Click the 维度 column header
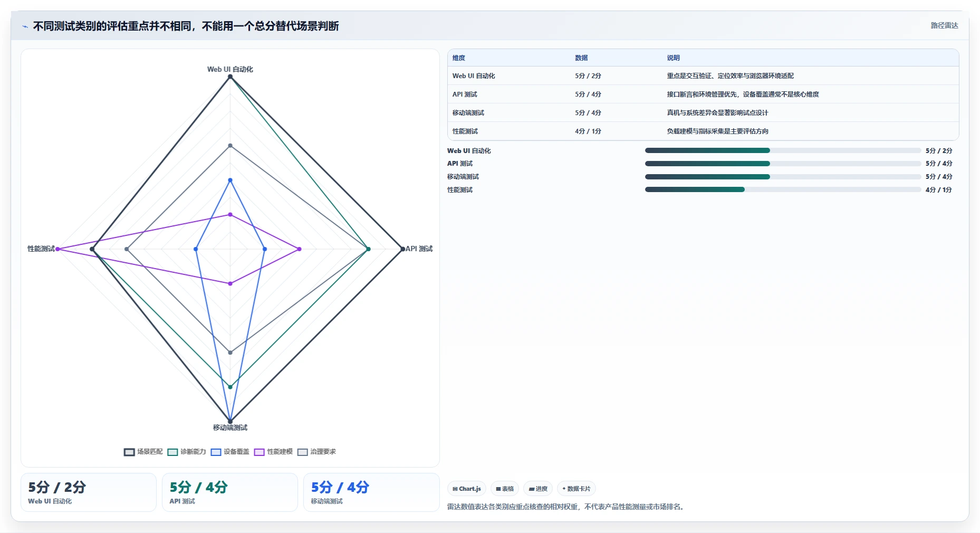Viewport: 980px width, 533px height. pos(459,58)
